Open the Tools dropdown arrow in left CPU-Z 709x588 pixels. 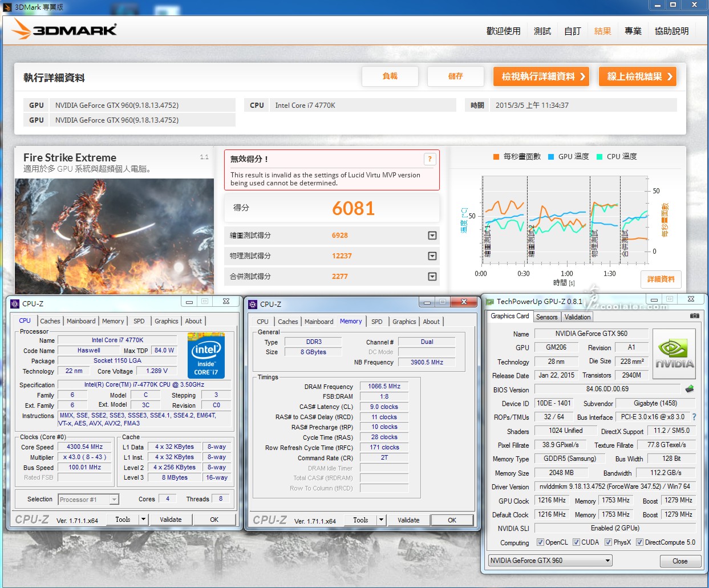(143, 520)
